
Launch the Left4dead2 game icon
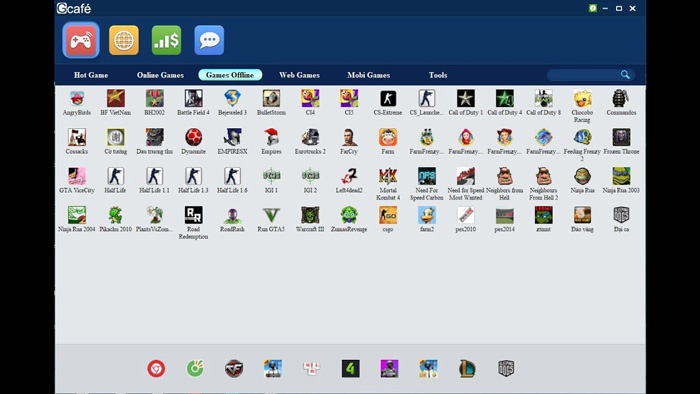click(349, 176)
